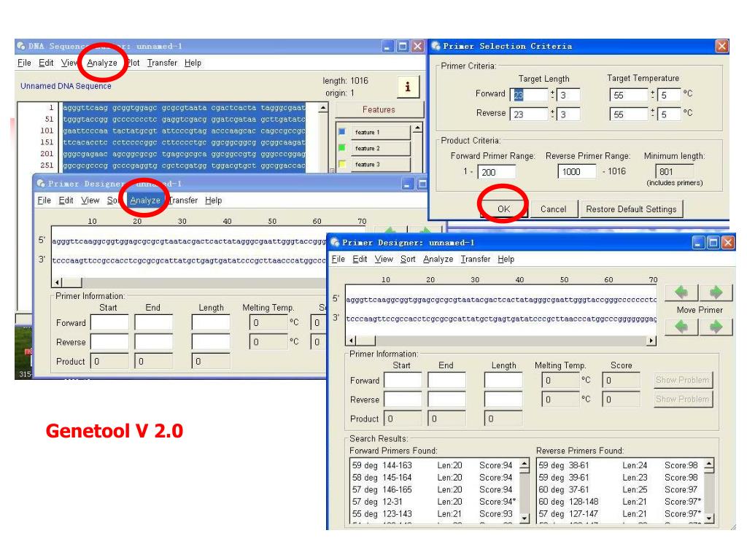Screen dimensions: 747x560
Task: Click scroll-right arrow under front Primer Designer sequence
Action: click(651, 341)
